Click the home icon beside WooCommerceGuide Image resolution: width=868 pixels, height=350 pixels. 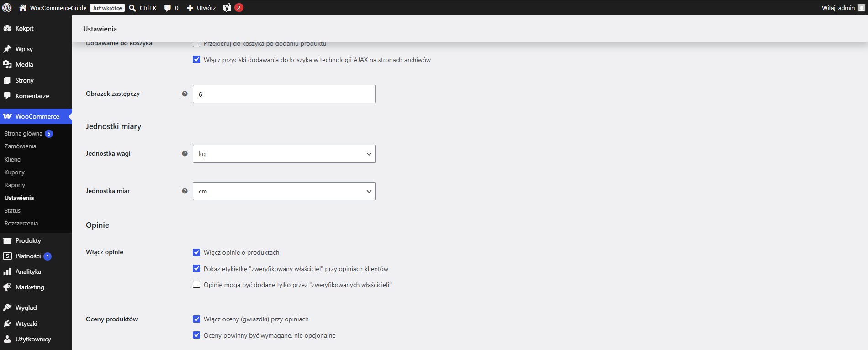[23, 8]
